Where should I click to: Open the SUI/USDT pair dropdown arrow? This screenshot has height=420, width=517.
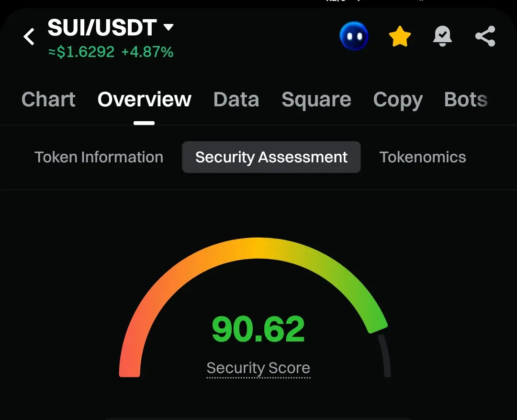[169, 27]
